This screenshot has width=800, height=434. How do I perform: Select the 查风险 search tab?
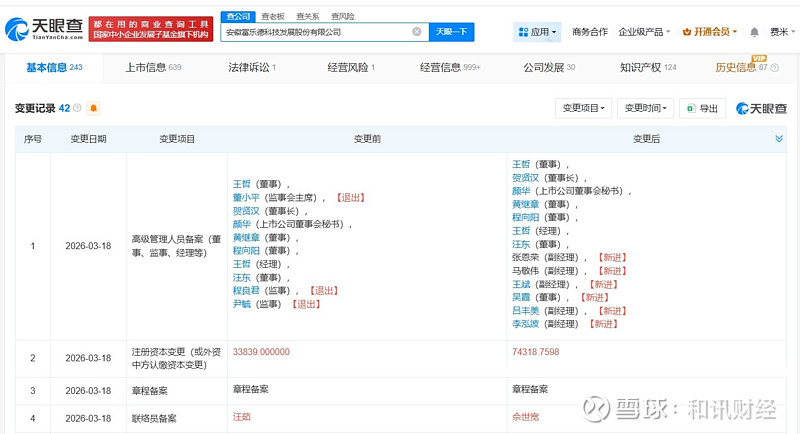click(x=342, y=16)
